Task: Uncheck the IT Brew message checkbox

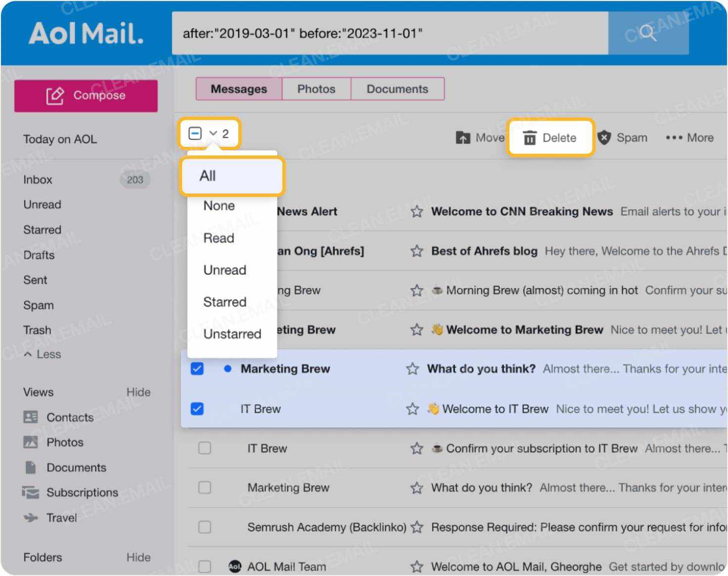Action: [197, 409]
